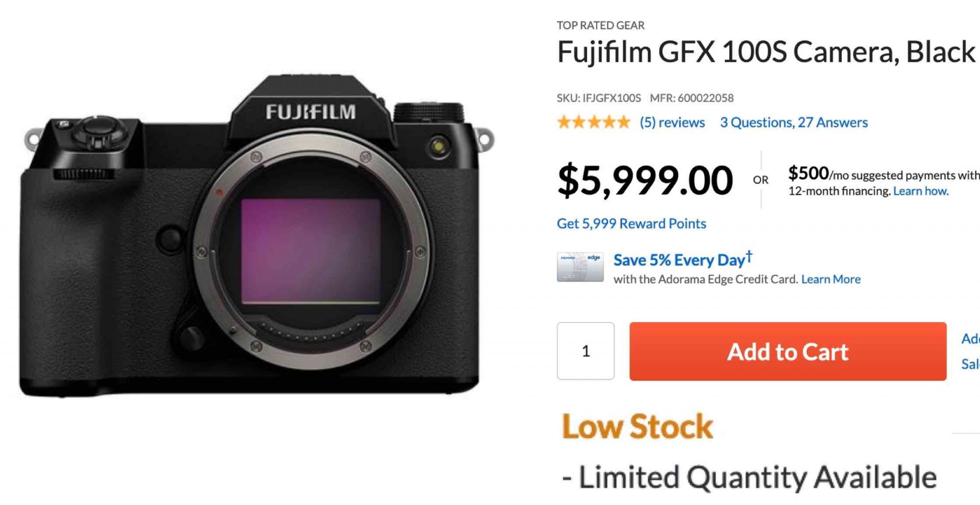Click the MFR 600022058 number
980x505 pixels.
click(691, 98)
